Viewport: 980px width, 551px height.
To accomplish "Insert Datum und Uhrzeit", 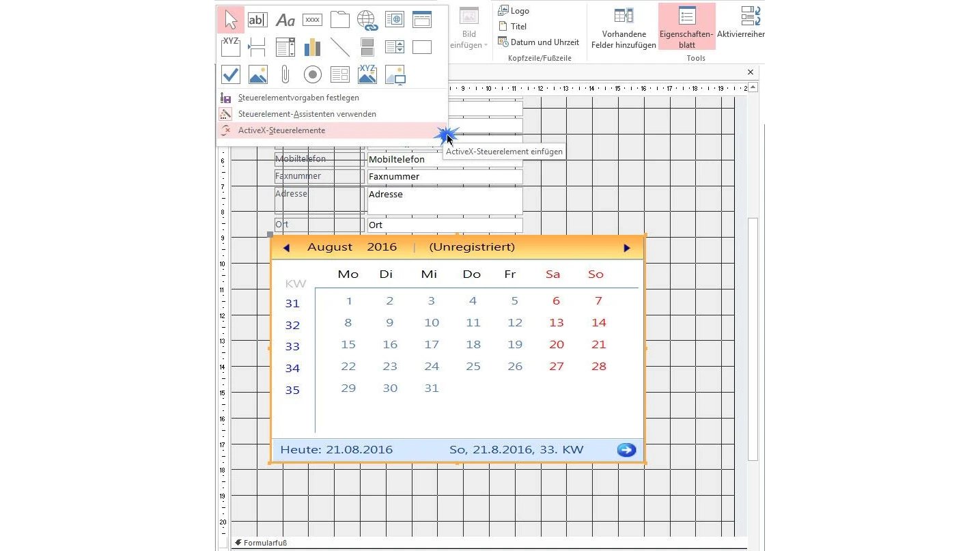I will coord(538,42).
